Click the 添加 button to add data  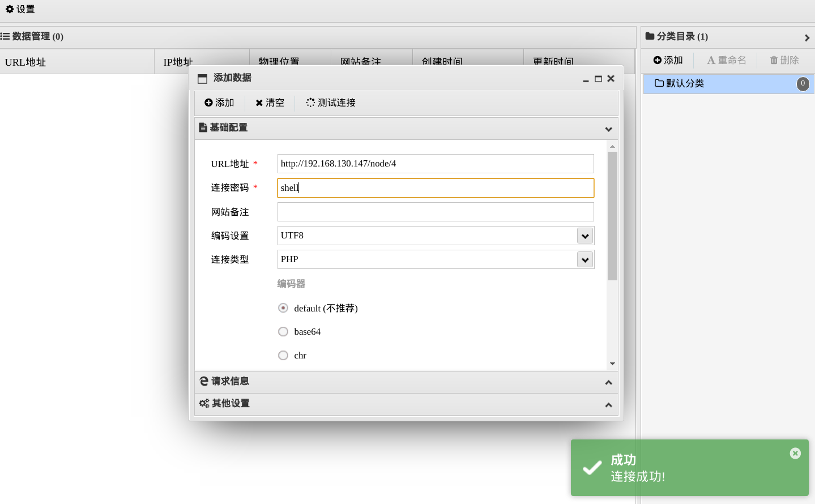(219, 102)
